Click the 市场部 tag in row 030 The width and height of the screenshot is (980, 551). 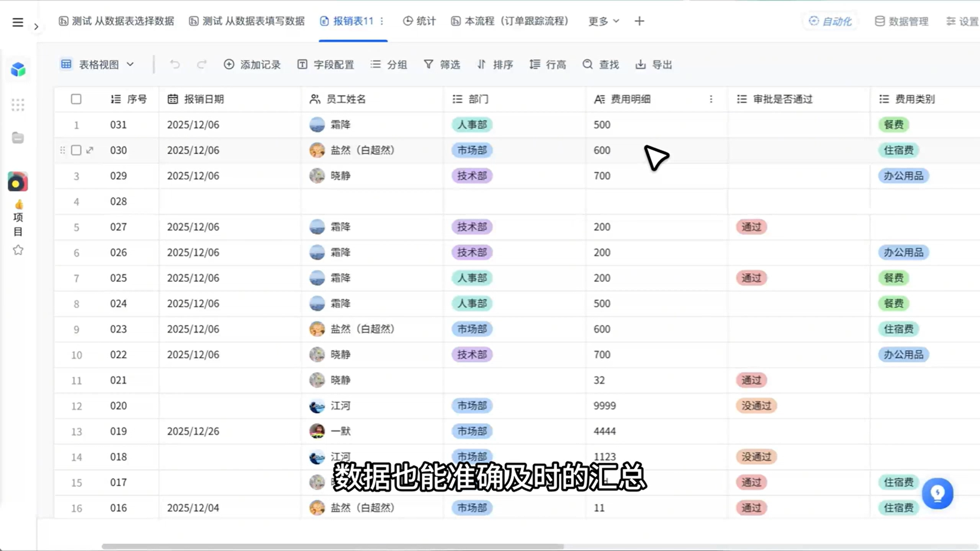tap(472, 150)
